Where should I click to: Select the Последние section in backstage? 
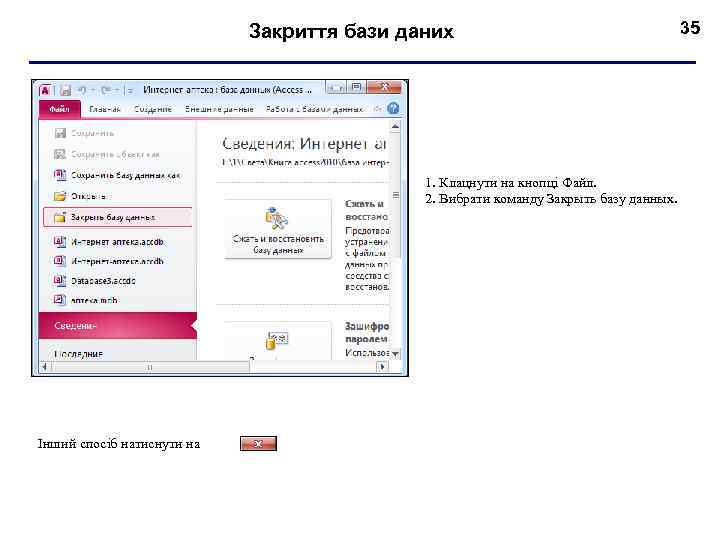click(78, 354)
